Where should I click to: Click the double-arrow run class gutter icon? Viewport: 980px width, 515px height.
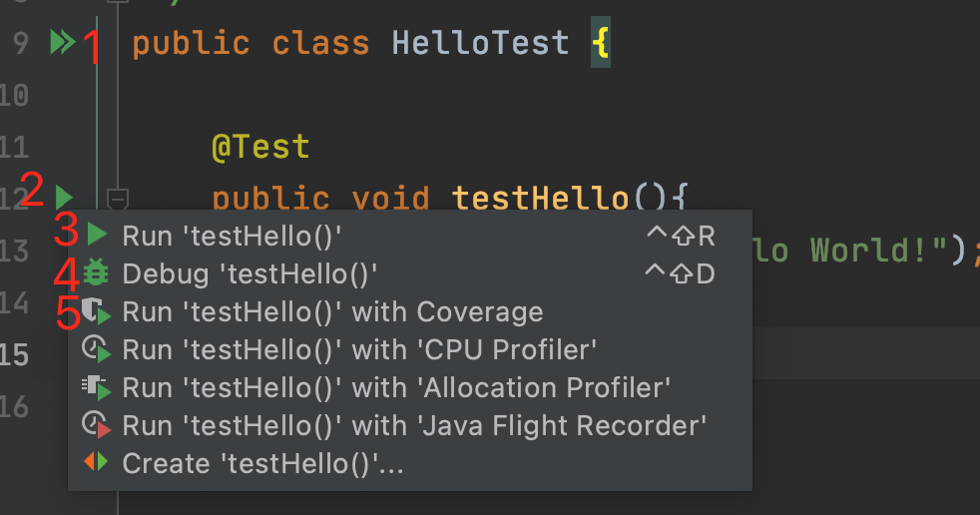coord(63,42)
